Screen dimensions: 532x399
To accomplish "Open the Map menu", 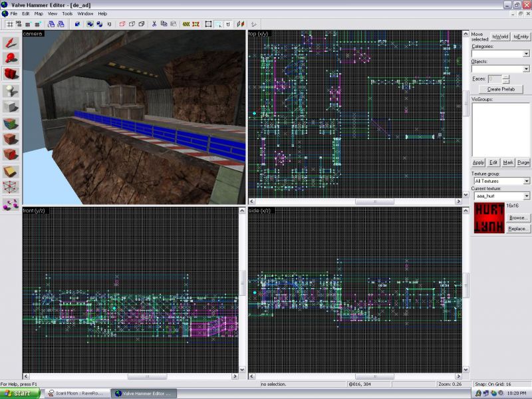I will 39,13.
